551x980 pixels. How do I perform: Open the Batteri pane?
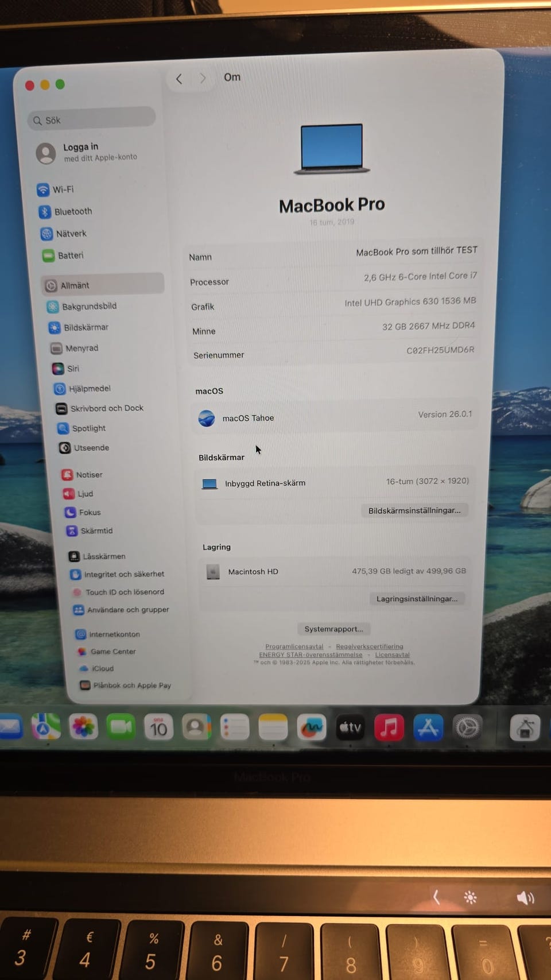pyautogui.click(x=63, y=255)
